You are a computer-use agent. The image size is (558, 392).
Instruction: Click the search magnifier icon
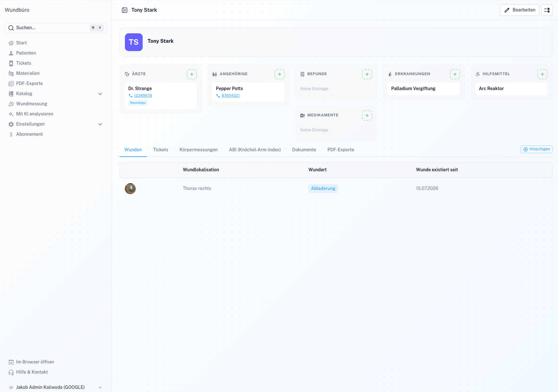pos(11,28)
